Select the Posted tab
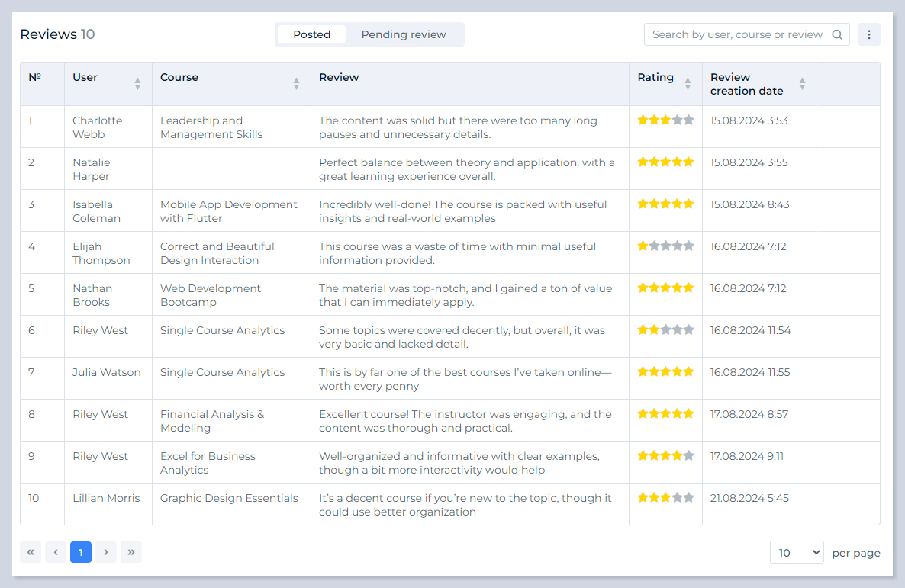 point(311,34)
